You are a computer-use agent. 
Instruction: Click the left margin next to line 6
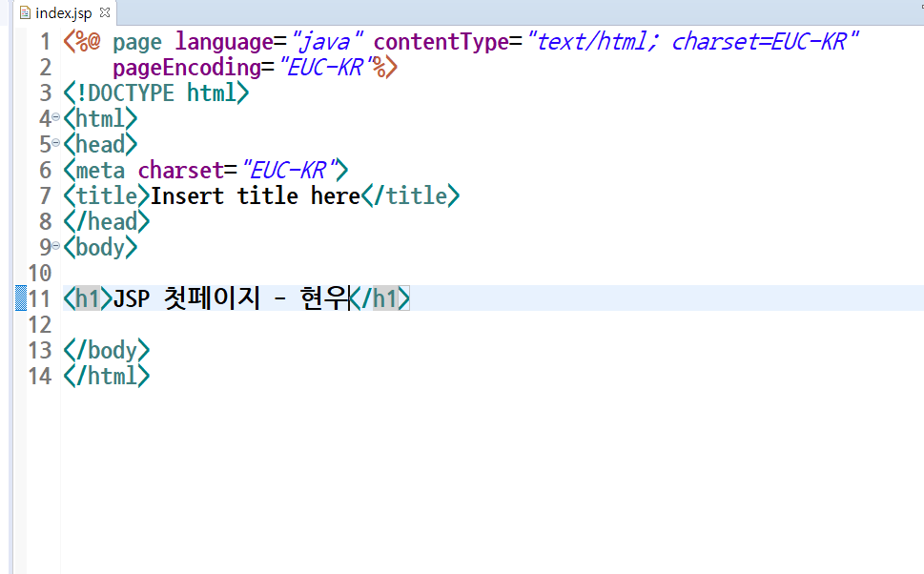21,170
